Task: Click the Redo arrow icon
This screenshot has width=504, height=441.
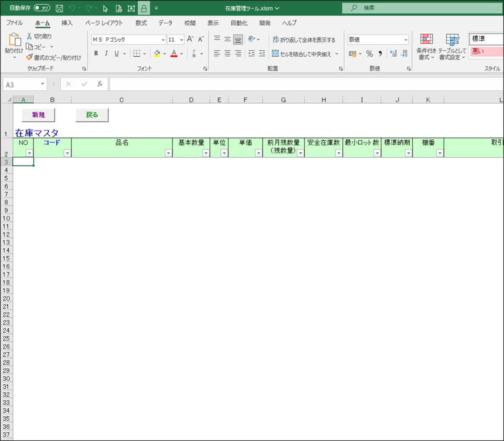Action: pyautogui.click(x=89, y=8)
